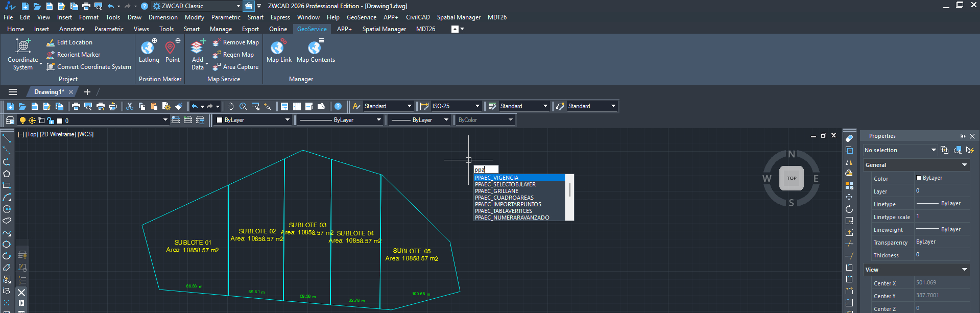Switch to the Annotate ribbon tab
This screenshot has width=980, height=313.
71,29
